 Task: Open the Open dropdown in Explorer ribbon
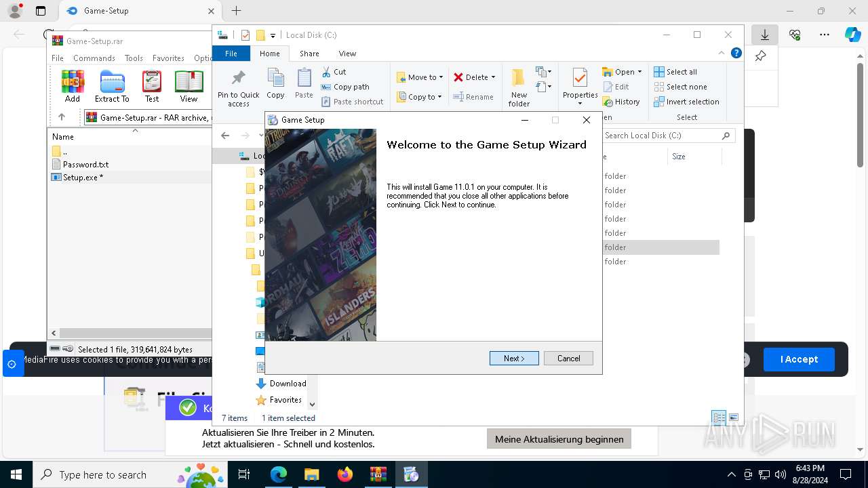(x=622, y=72)
